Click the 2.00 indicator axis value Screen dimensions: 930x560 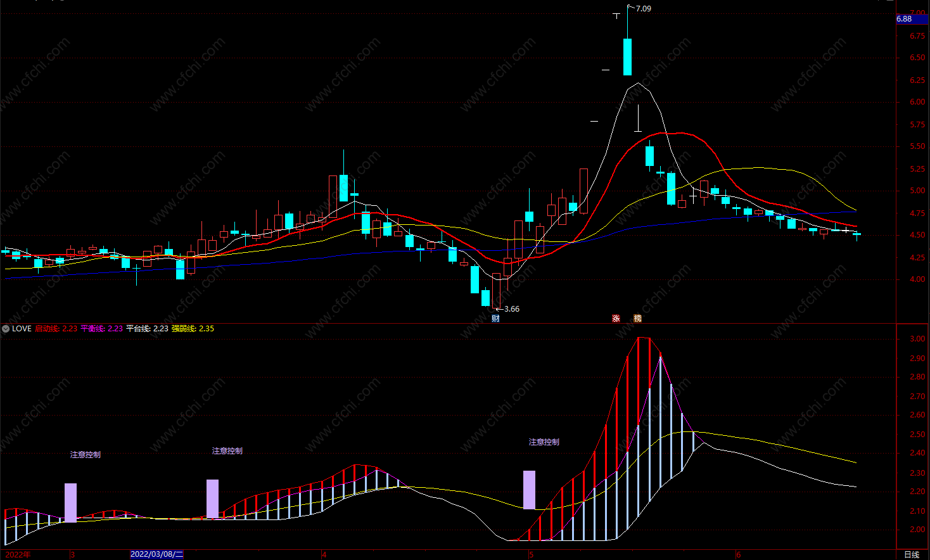(917, 530)
